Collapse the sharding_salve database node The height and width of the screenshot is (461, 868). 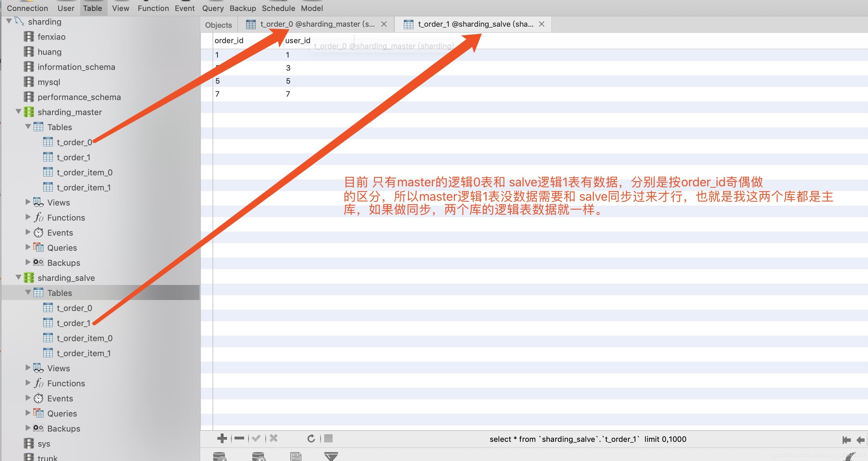(x=19, y=277)
